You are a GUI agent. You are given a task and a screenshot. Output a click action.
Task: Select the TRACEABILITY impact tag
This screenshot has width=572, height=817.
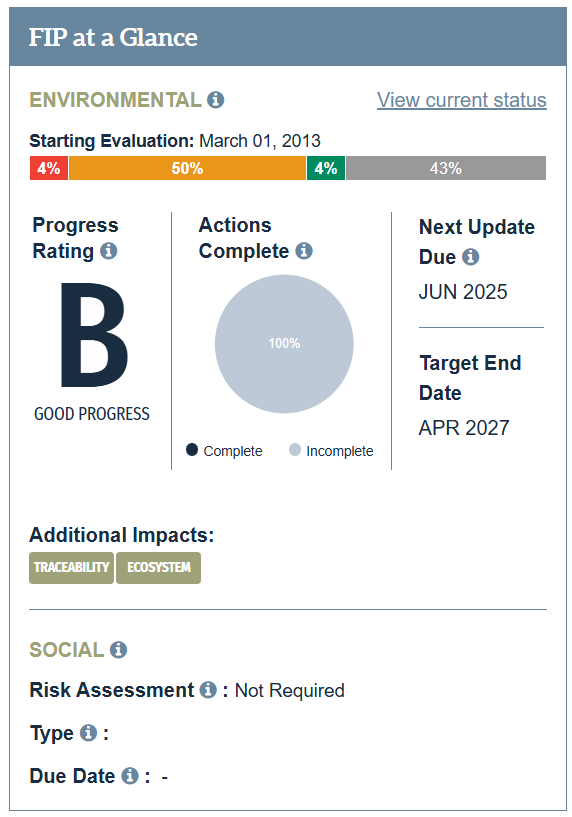71,567
